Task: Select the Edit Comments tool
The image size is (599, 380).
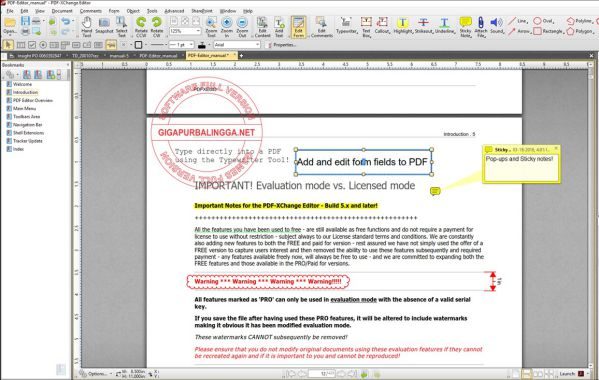Action: coord(322,27)
